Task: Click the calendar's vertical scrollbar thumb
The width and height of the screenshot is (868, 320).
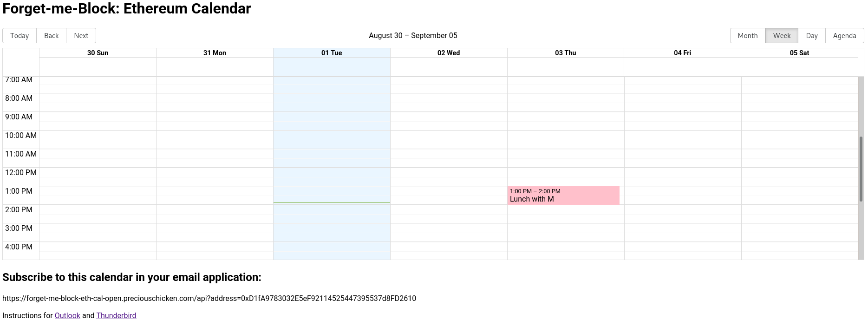Action: pyautogui.click(x=861, y=169)
